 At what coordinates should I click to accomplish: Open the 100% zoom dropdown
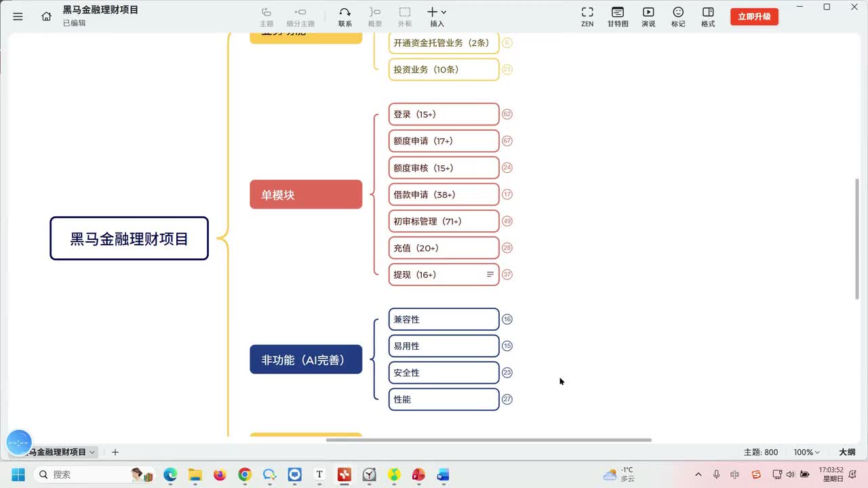point(807,452)
